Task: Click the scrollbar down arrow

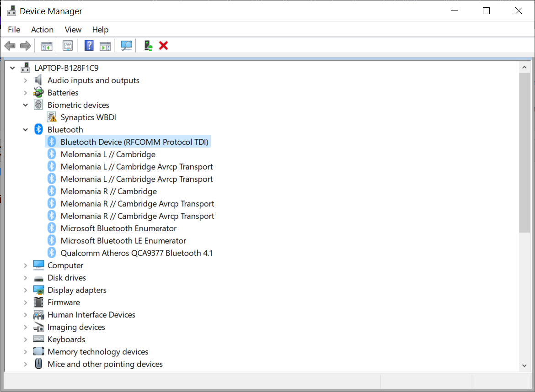Action: tap(524, 366)
